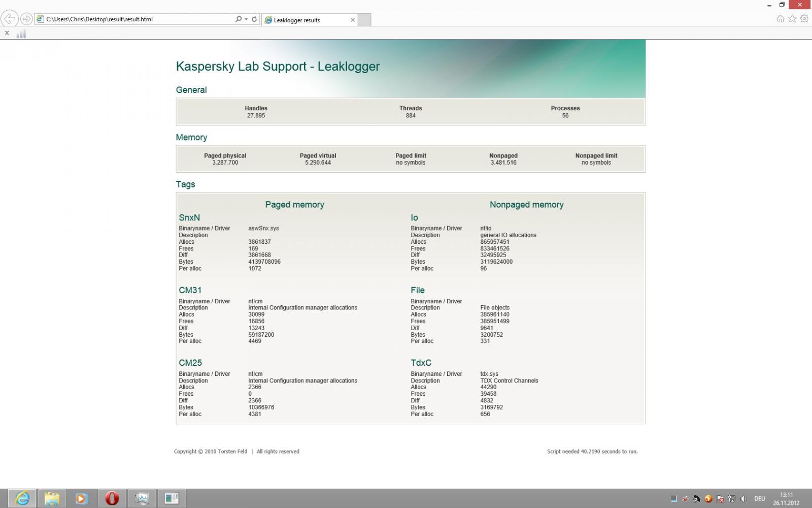
Task: Click the aswSnx.sys driver name
Action: 263,229
